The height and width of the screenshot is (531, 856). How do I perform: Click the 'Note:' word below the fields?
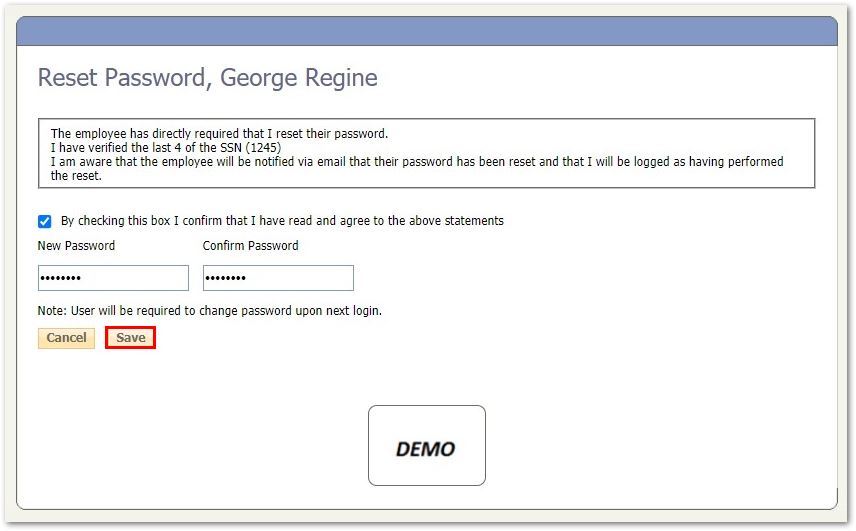pyautogui.click(x=52, y=311)
